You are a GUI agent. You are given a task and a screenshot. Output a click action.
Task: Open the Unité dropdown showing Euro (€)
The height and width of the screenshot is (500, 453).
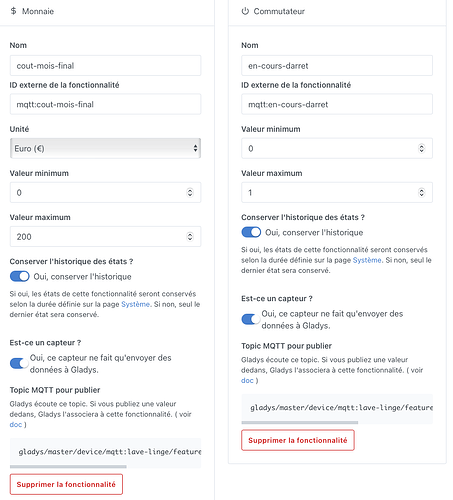point(105,148)
